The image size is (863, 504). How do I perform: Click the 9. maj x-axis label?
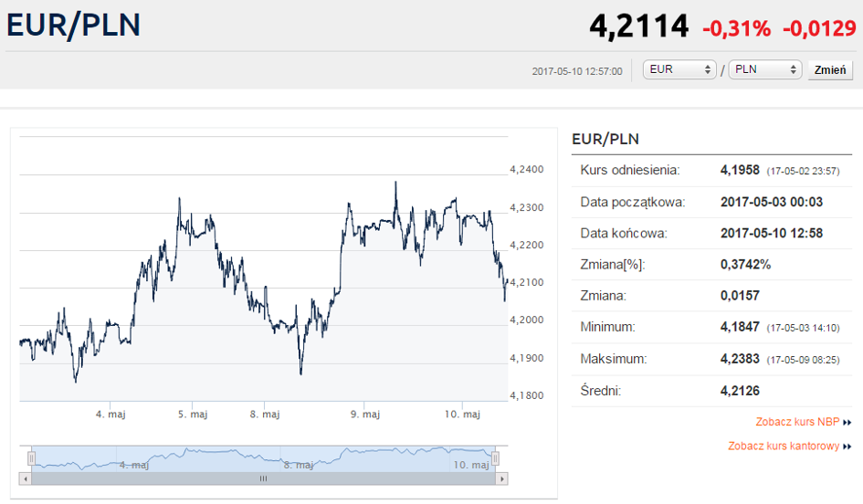click(x=365, y=415)
